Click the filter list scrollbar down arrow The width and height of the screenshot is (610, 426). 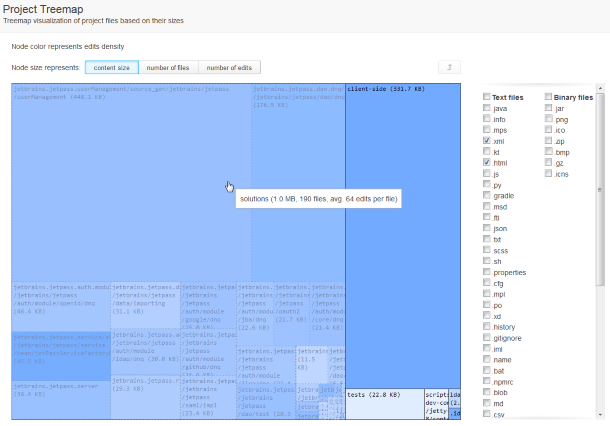point(599,415)
